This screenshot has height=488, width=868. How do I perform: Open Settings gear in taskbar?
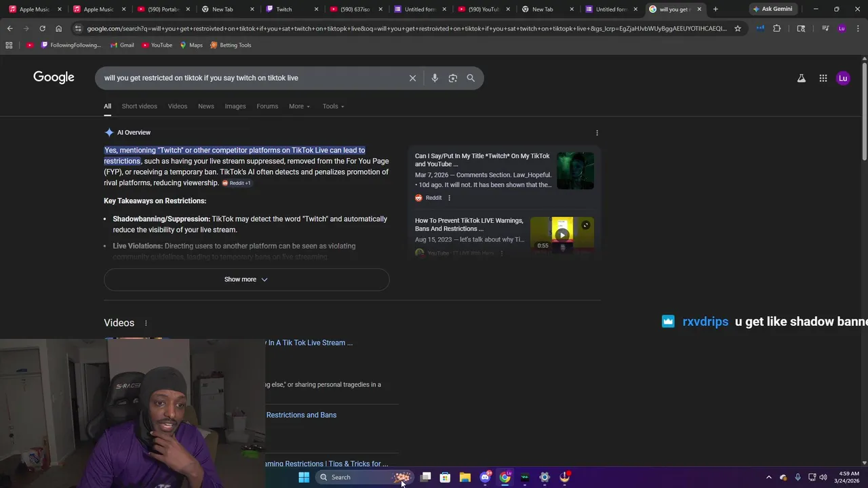point(545,477)
